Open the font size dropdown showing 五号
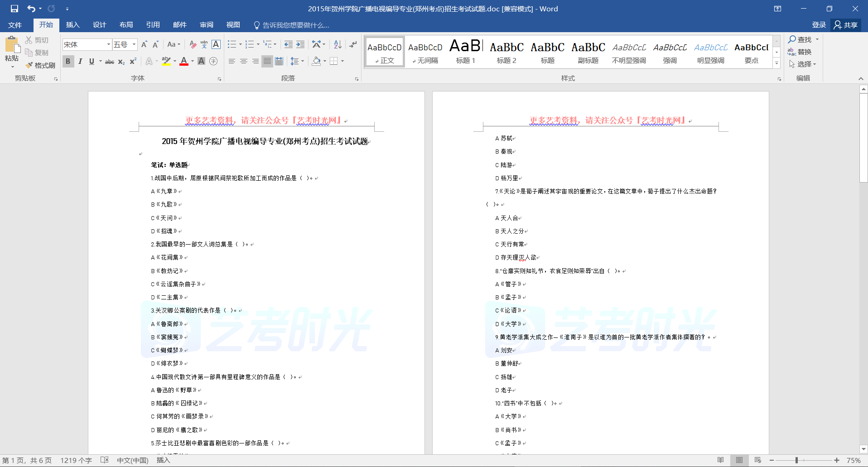The height and width of the screenshot is (467, 868). 134,44
